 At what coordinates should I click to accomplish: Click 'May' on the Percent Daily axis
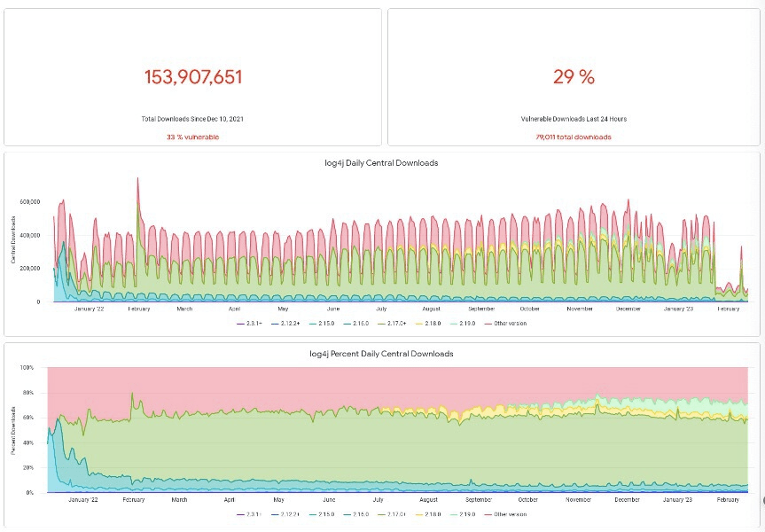tap(278, 500)
